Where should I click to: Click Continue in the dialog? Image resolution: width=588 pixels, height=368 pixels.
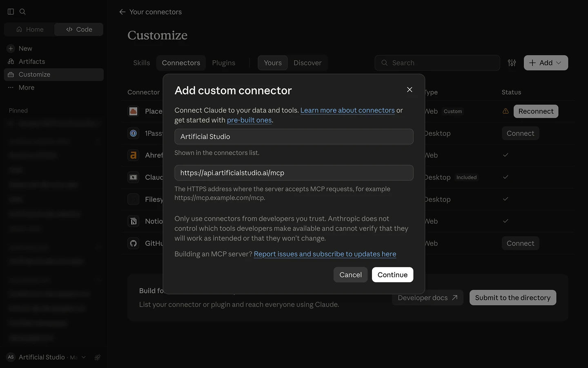click(x=392, y=275)
